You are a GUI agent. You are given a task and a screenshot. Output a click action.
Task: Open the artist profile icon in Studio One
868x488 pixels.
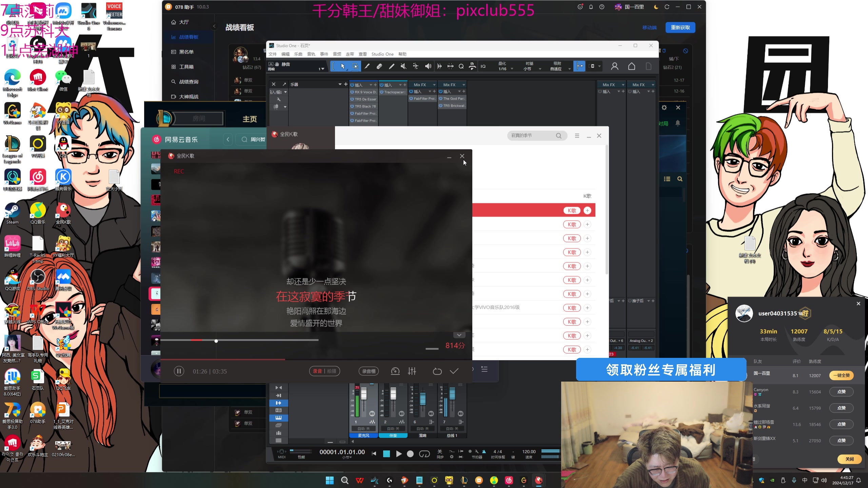click(x=615, y=66)
